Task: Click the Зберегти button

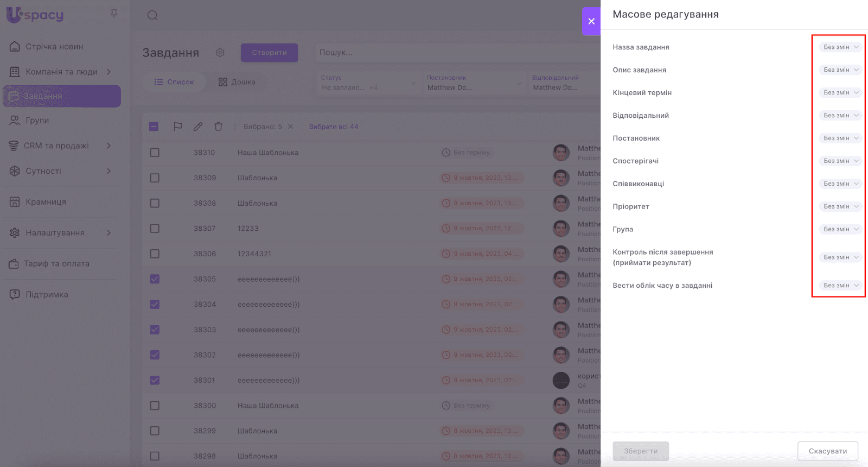Action: (x=641, y=451)
